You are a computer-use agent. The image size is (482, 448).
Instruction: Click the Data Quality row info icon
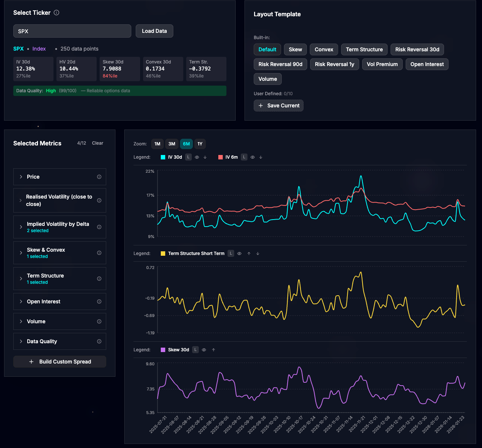pyautogui.click(x=99, y=341)
